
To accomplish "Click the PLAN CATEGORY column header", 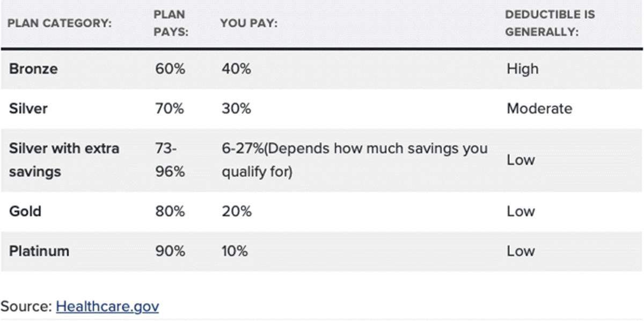I will [x=60, y=24].
